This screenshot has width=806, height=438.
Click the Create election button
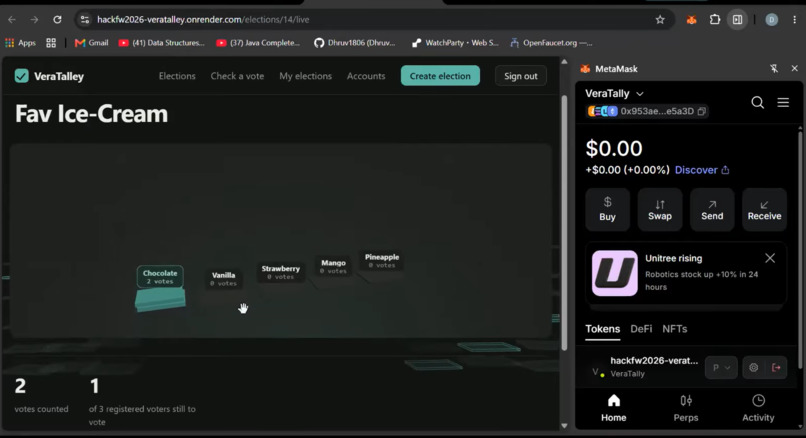[x=440, y=76]
